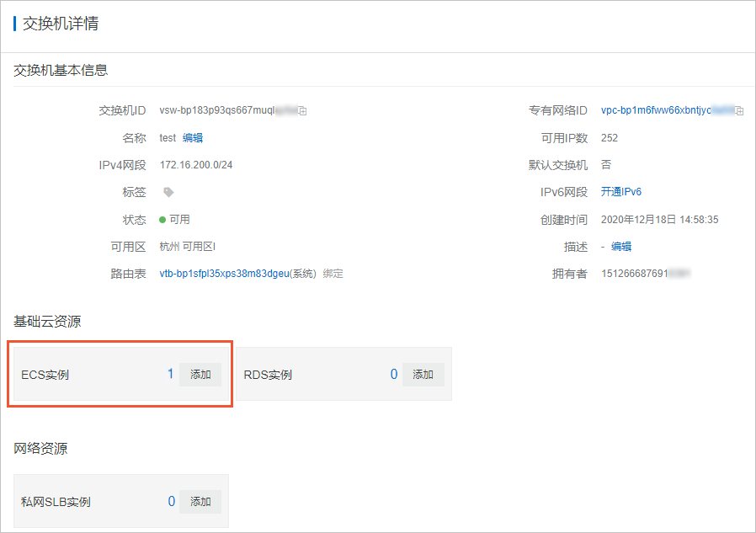Open the private SLB instance count 0

pyautogui.click(x=171, y=501)
